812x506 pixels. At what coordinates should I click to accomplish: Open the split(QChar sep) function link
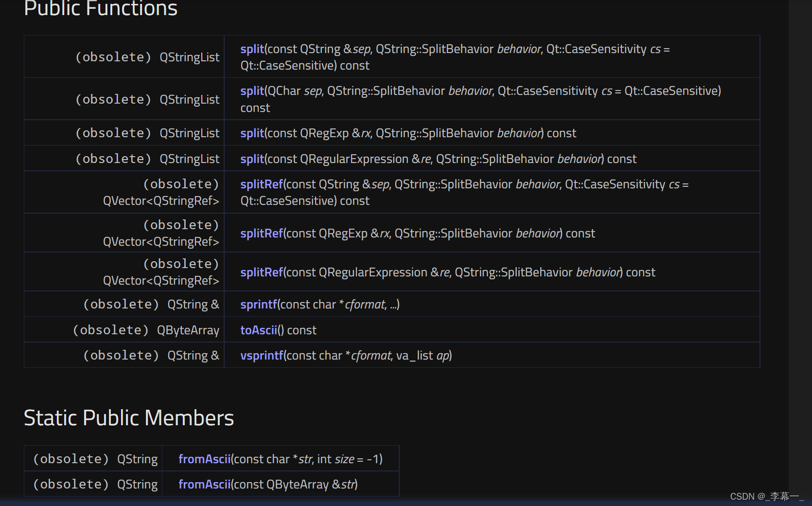[x=252, y=91]
